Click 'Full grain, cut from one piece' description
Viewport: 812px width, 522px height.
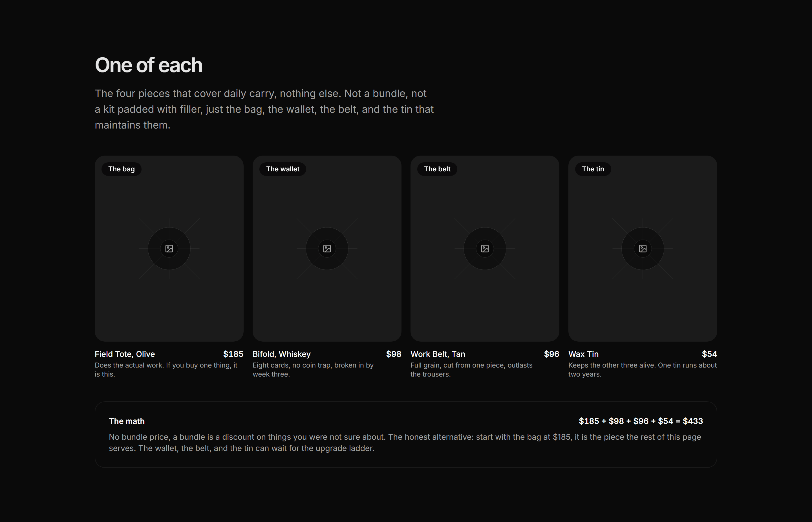(471, 370)
